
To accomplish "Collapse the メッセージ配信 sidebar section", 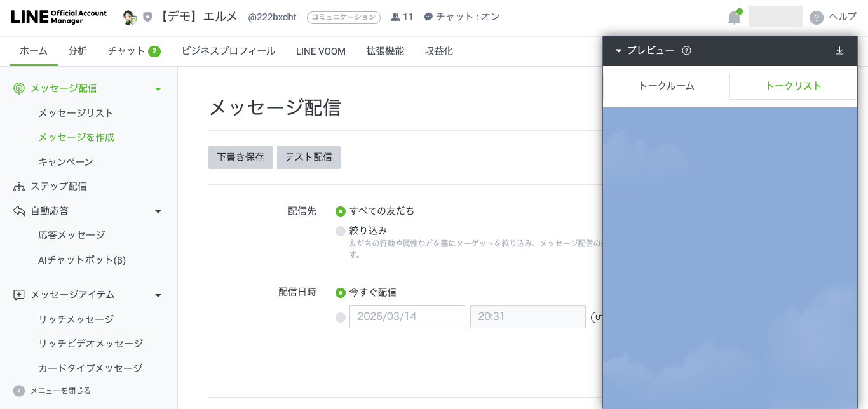I will (x=158, y=89).
